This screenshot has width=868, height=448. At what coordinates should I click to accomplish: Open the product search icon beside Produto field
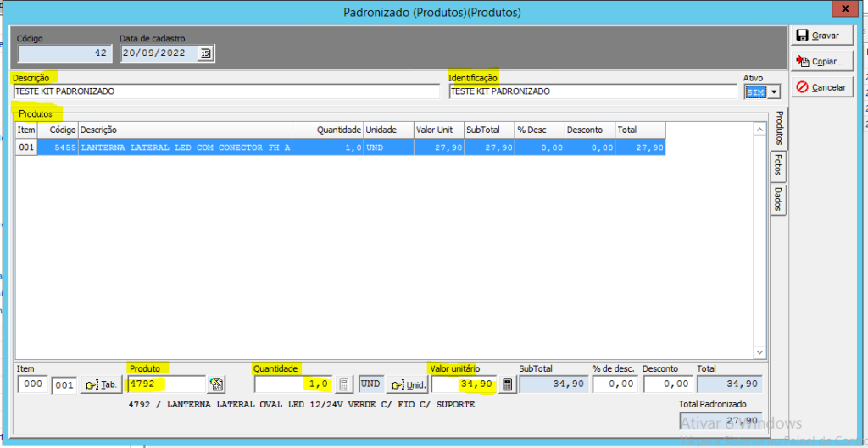[x=216, y=384]
